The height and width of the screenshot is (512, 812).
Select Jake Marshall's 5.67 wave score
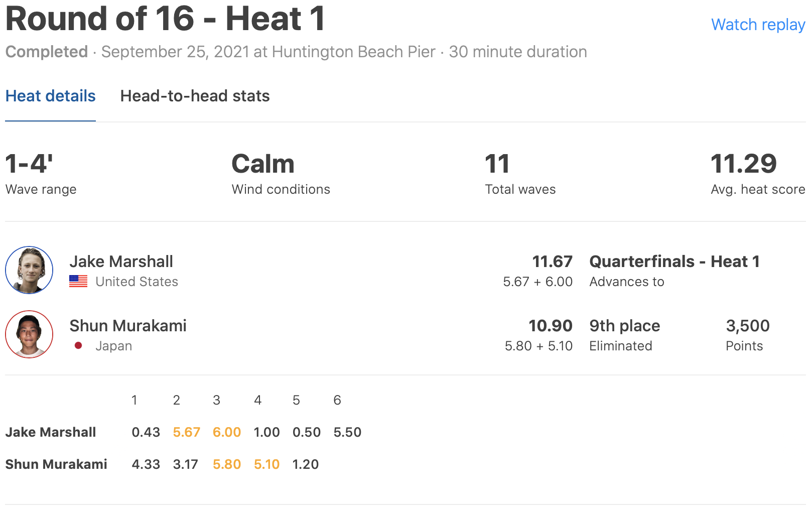pos(186,432)
